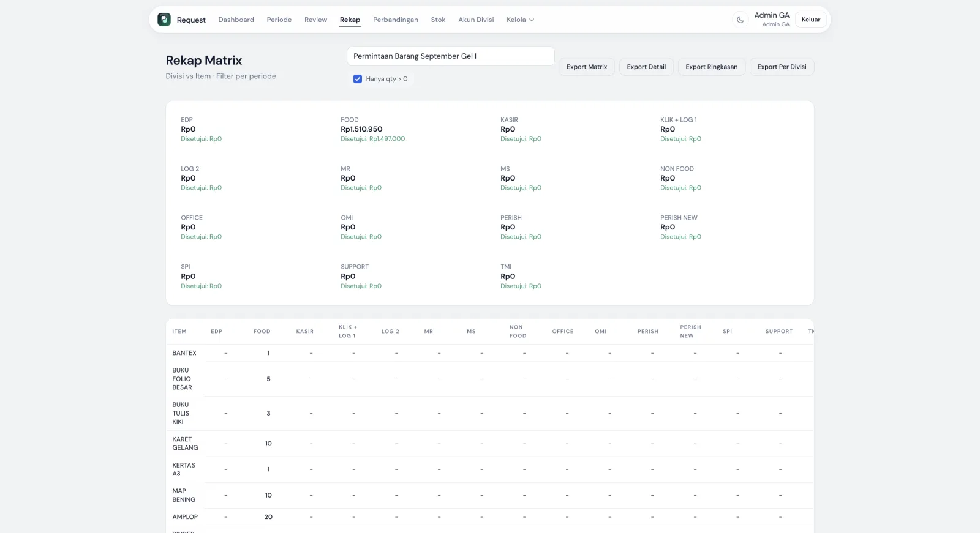The image size is (980, 533).
Task: Click the Export Ringkasan button
Action: 712,67
